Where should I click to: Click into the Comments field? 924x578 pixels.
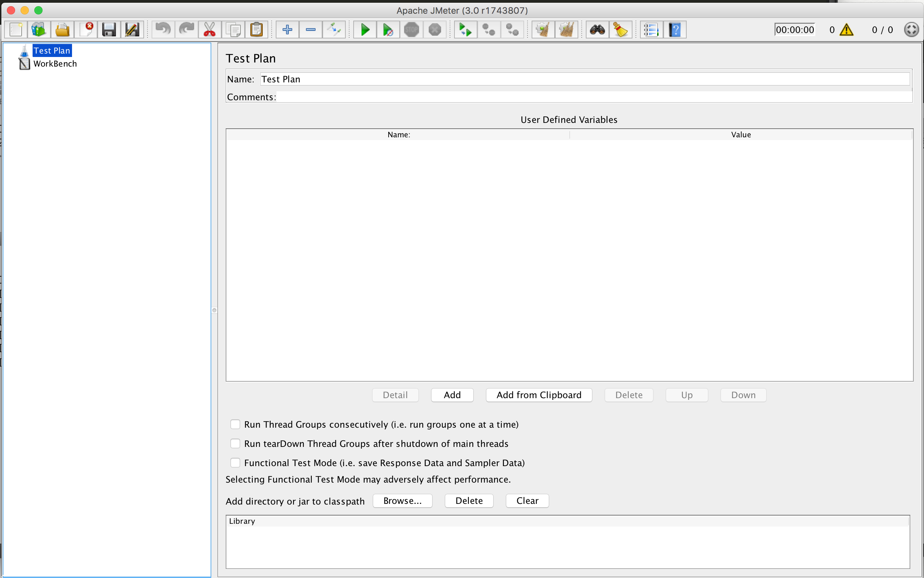point(594,97)
